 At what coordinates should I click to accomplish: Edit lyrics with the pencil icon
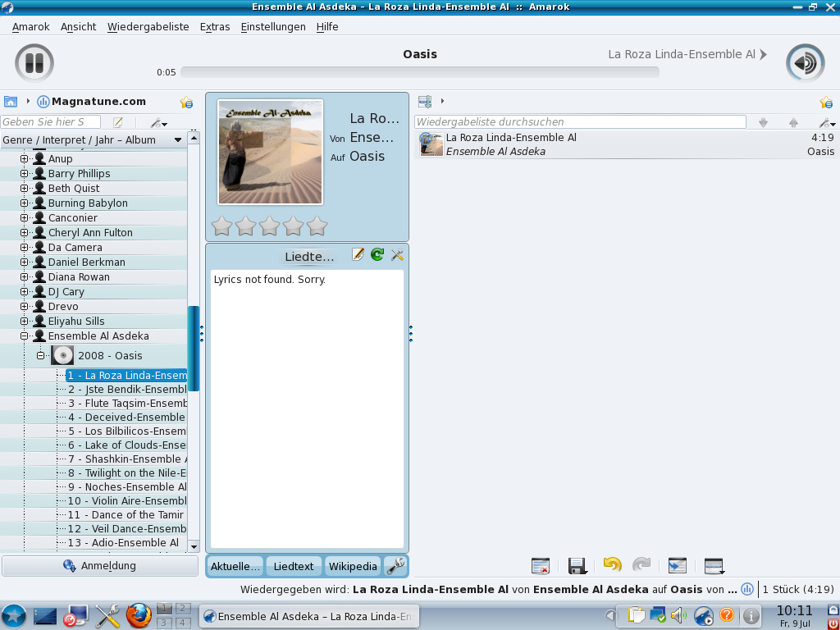[x=358, y=255]
